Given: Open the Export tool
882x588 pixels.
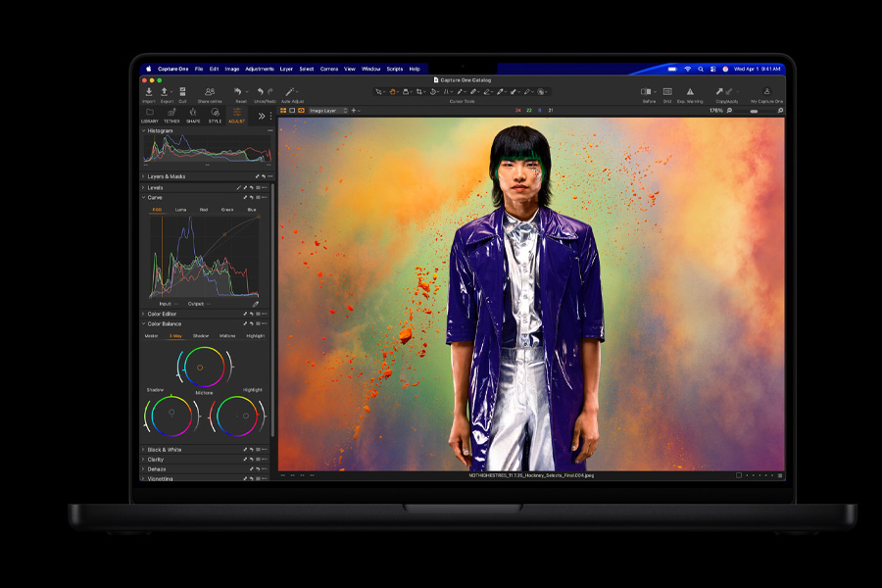Looking at the screenshot, I should (x=166, y=91).
